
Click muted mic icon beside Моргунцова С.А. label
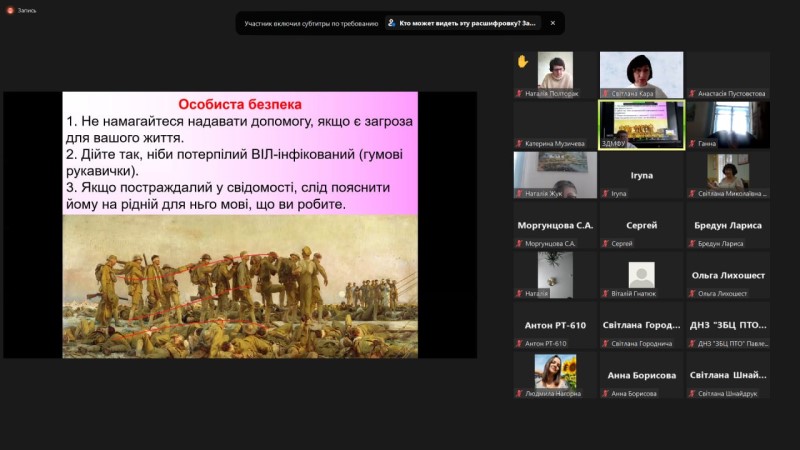pos(519,243)
